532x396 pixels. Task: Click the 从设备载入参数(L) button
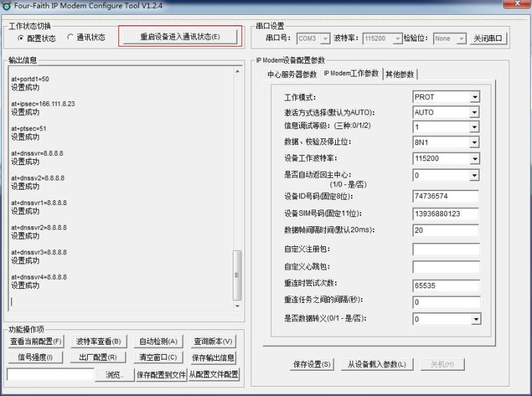(377, 365)
